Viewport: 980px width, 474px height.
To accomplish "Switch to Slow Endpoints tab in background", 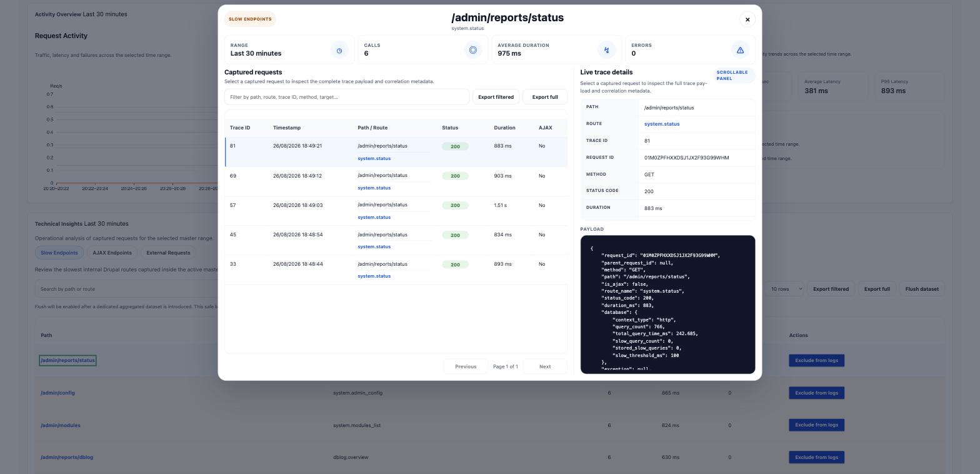I will [x=59, y=253].
